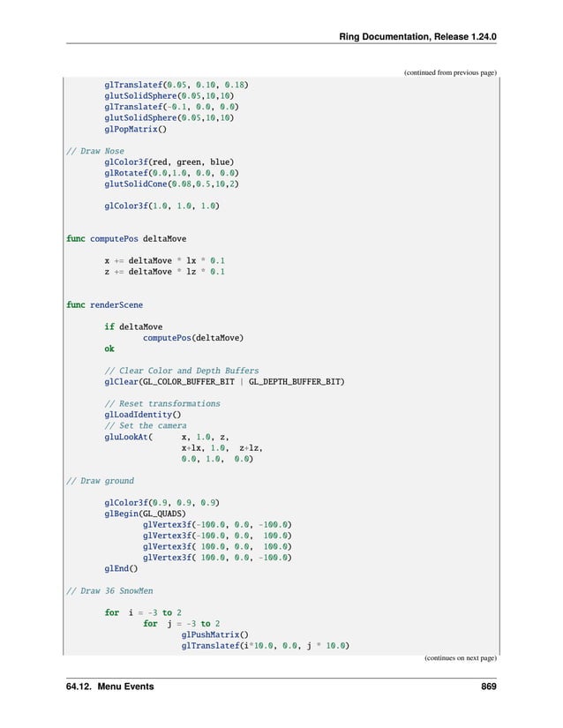This screenshot has width=563, height=728.
Task: Click the line 'glTranslatef(0.05, 0.10, 0.18)'
Action: 176,85
